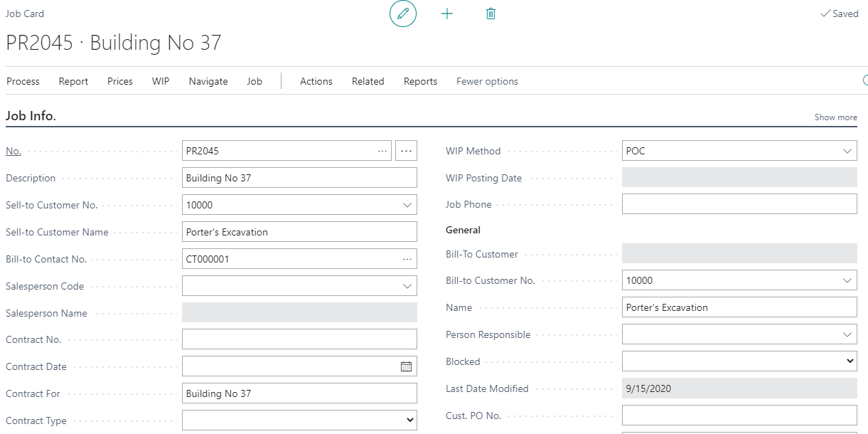Open the Blocked dropdown list
This screenshot has width=868, height=434.
point(850,361)
